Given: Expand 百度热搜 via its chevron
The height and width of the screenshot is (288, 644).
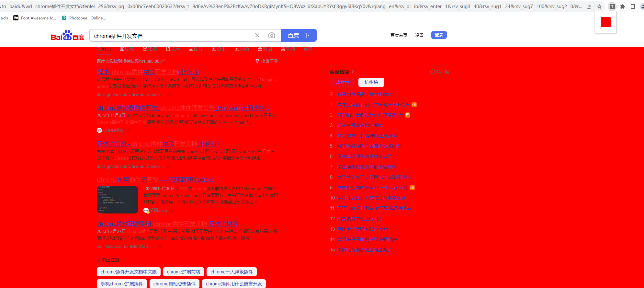Looking at the screenshot, I should coord(353,72).
